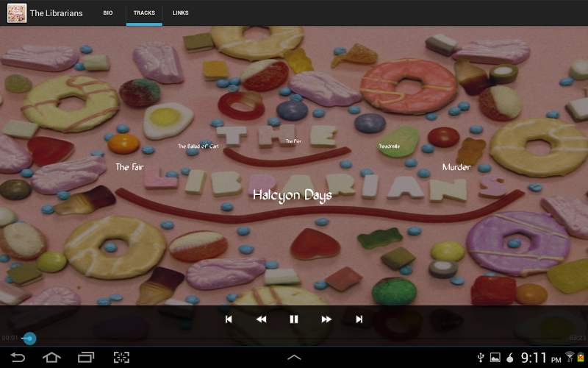The width and height of the screenshot is (588, 368).
Task: Play the 'Murder' track
Action: (456, 167)
